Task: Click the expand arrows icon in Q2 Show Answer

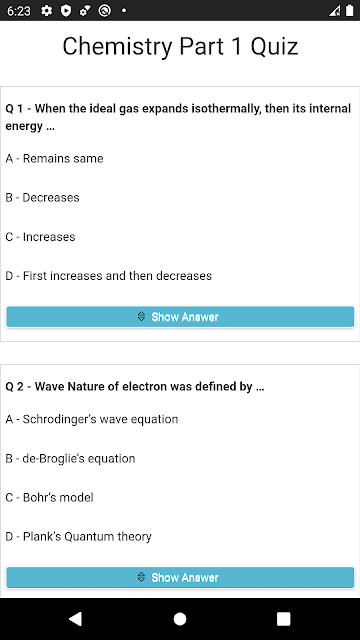Action: [x=141, y=577]
